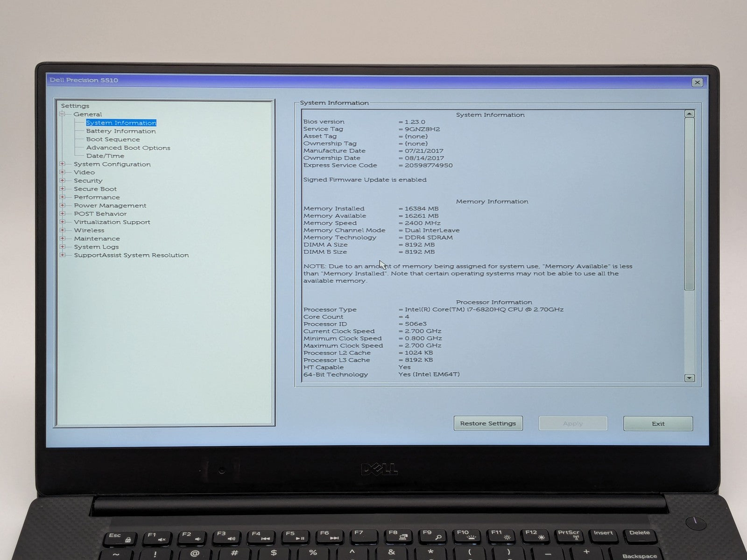Select the POST Behavior category

tap(100, 214)
